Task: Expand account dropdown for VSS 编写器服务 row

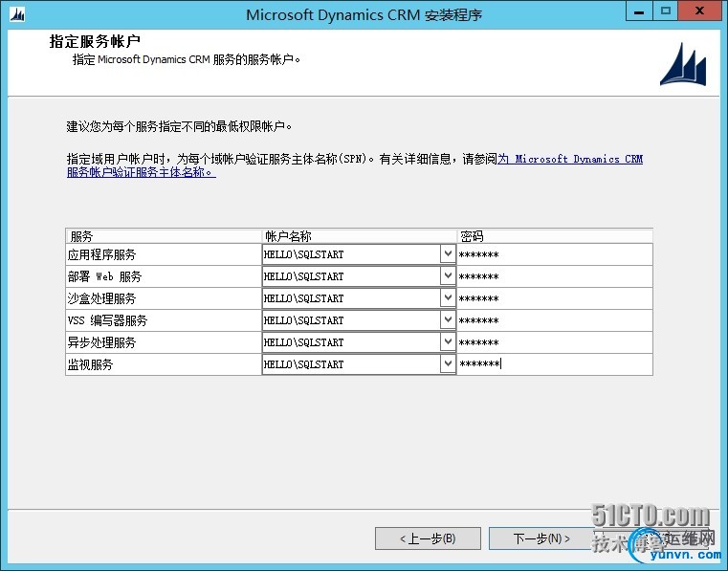Action: coord(448,320)
